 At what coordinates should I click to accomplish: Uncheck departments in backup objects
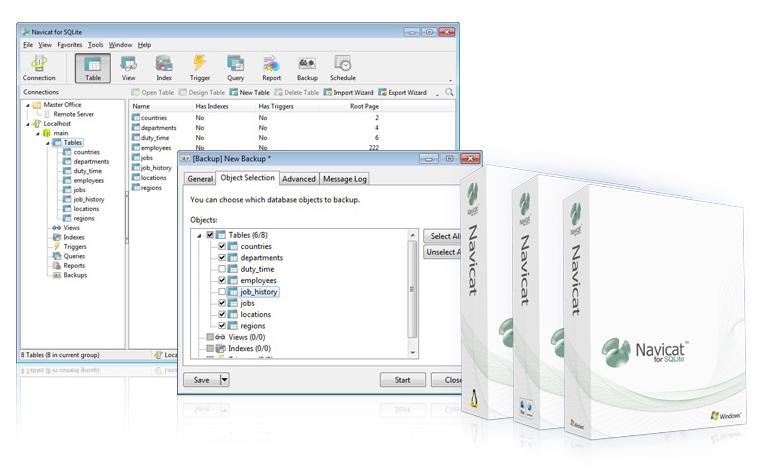tap(222, 257)
